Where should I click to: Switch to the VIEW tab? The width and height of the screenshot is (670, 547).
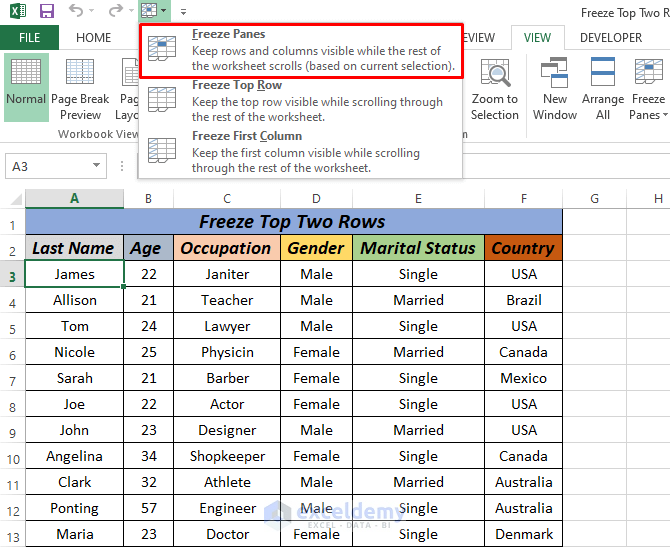tap(538, 38)
